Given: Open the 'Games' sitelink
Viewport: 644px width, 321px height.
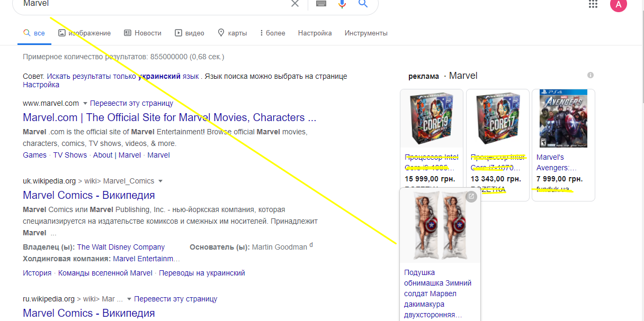Looking at the screenshot, I should click(35, 155).
